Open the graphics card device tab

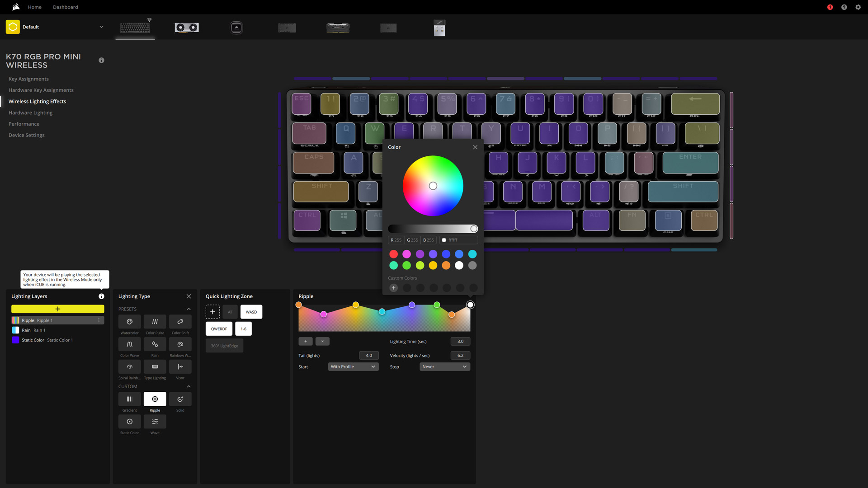point(187,28)
